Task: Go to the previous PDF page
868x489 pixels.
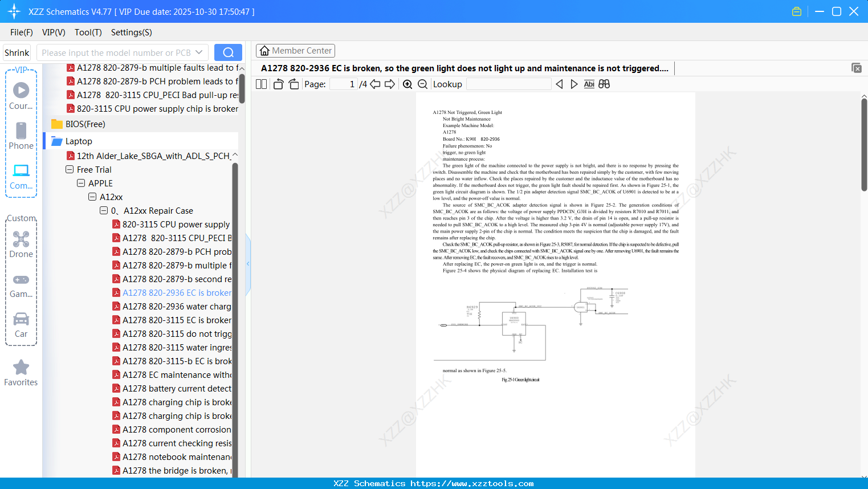Action: (x=375, y=84)
